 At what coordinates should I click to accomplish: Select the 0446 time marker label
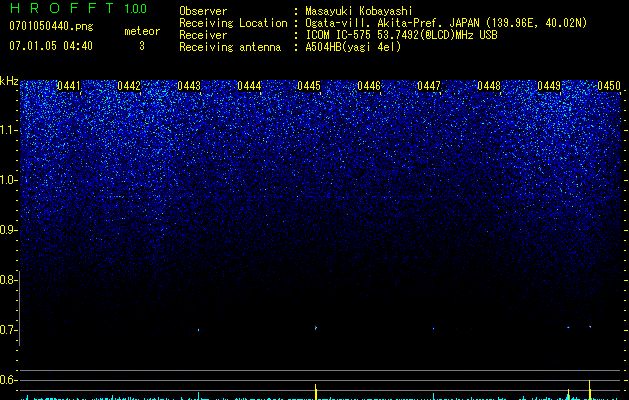369,86
